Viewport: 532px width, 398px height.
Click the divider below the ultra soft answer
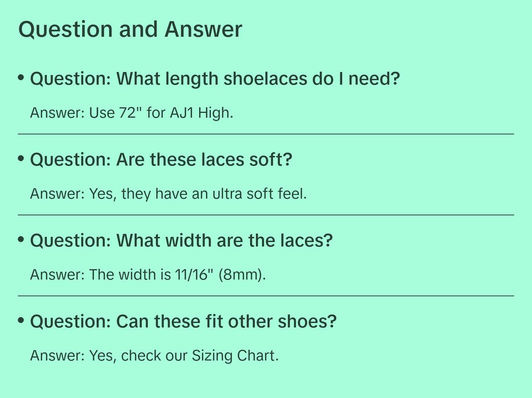point(266,215)
